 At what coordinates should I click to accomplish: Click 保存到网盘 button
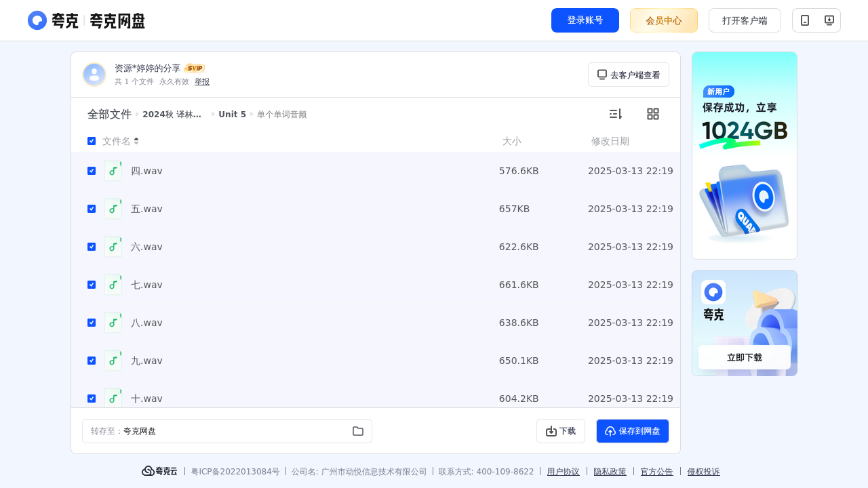coord(633,431)
